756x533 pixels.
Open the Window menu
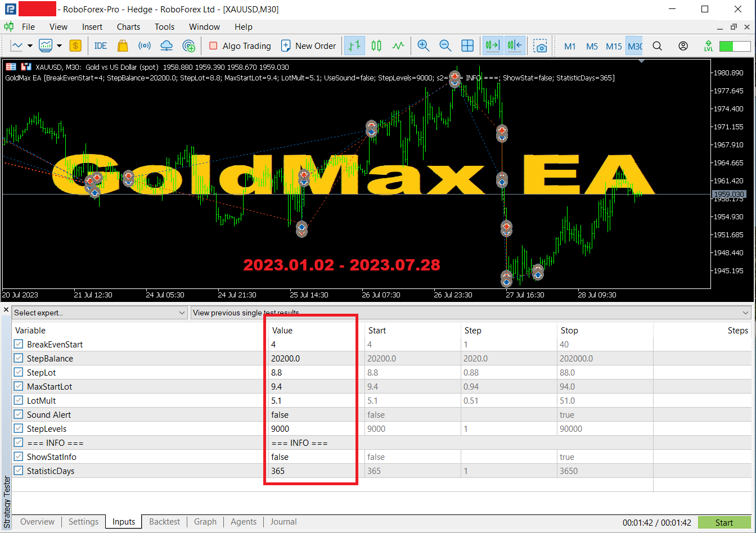[x=204, y=26]
